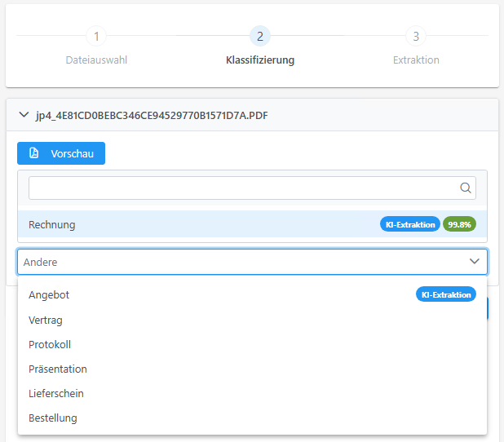
Task: Select the Rechnung classification row
Action: (252, 224)
